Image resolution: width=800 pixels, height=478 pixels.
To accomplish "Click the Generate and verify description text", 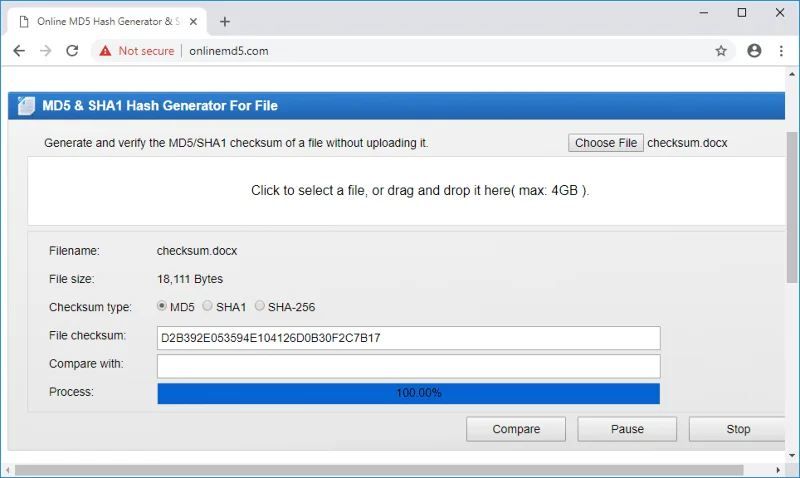I will pyautogui.click(x=236, y=143).
